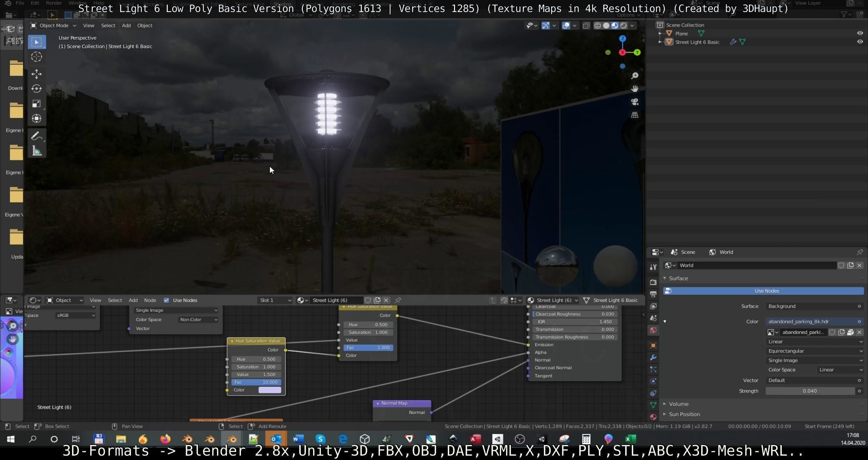Viewport: 868px width, 460px height.
Task: Open the Object properties tab
Action: [653, 345]
